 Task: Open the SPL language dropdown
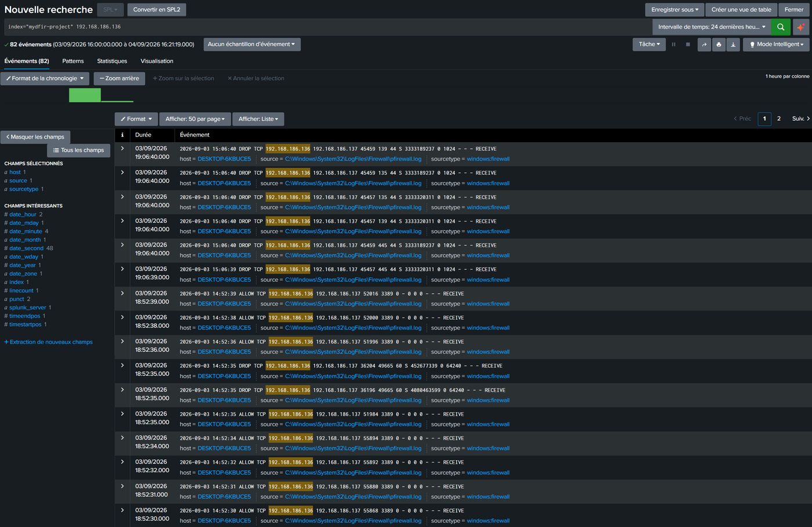110,10
